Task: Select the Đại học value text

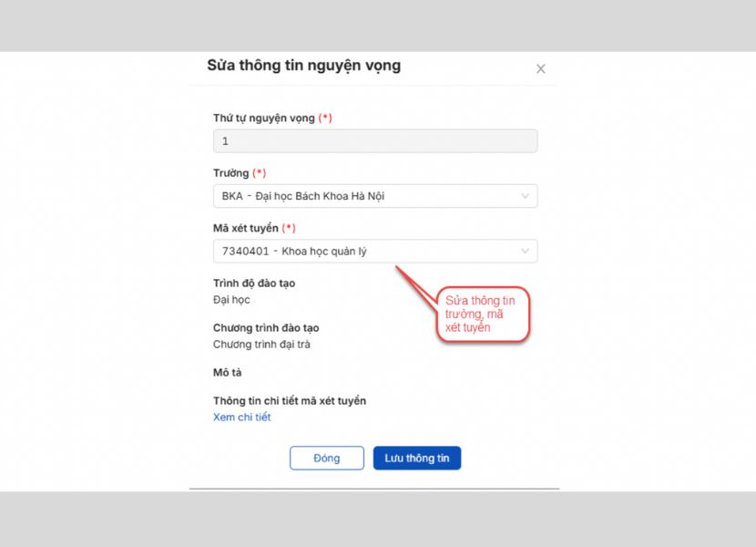Action: (x=231, y=299)
